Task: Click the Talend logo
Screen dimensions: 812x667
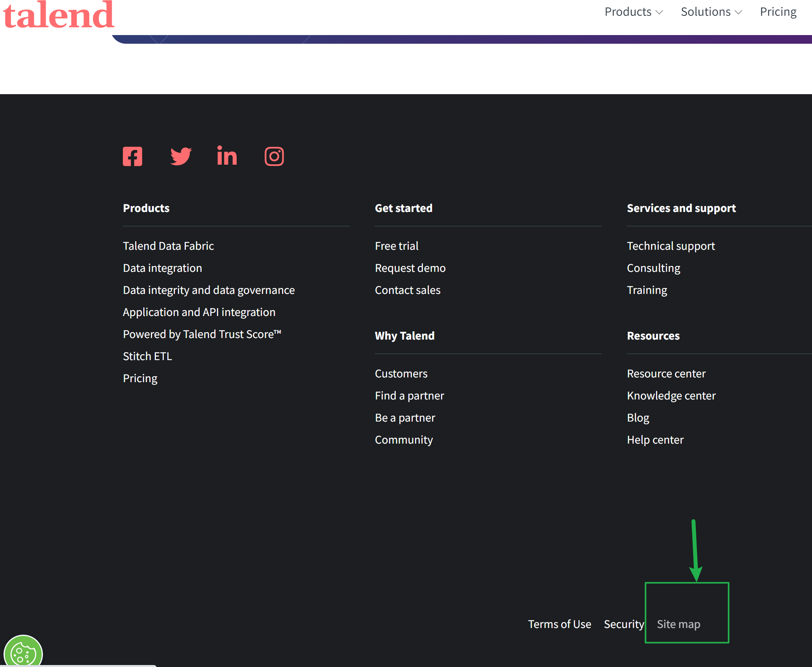Action: (x=59, y=15)
